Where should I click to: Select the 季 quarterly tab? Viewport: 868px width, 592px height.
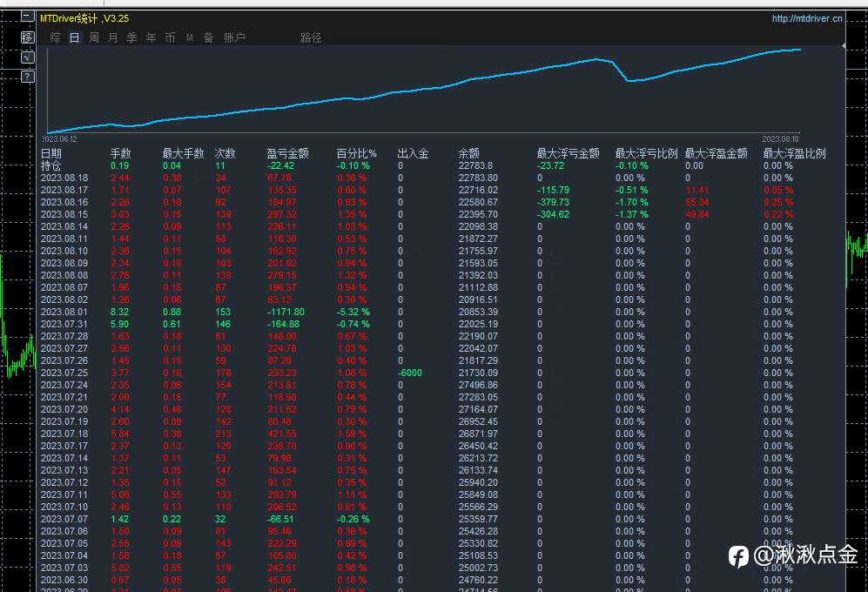[x=131, y=37]
